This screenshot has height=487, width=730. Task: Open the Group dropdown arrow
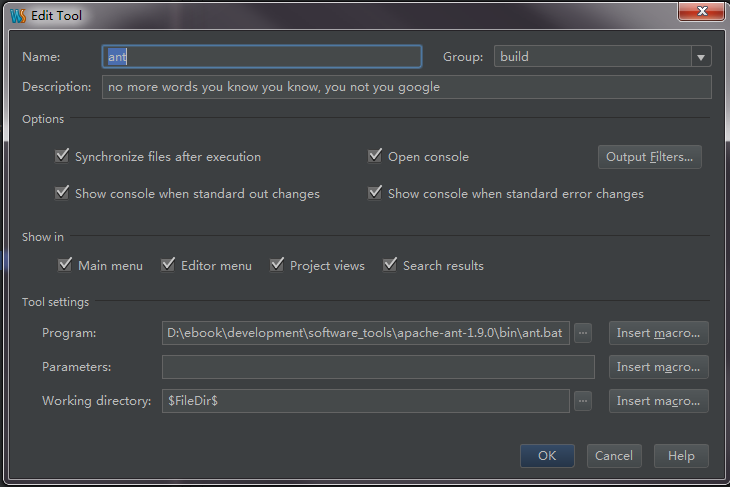point(700,57)
